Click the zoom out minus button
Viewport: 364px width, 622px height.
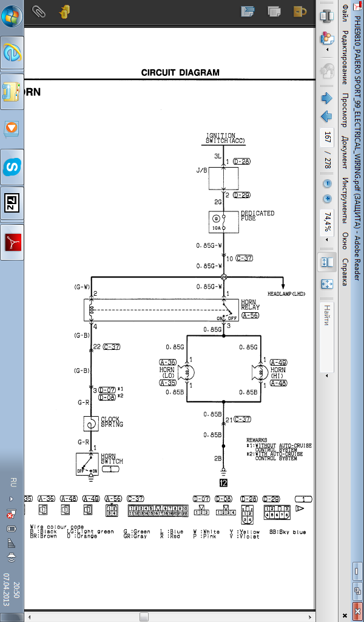[x=327, y=183]
